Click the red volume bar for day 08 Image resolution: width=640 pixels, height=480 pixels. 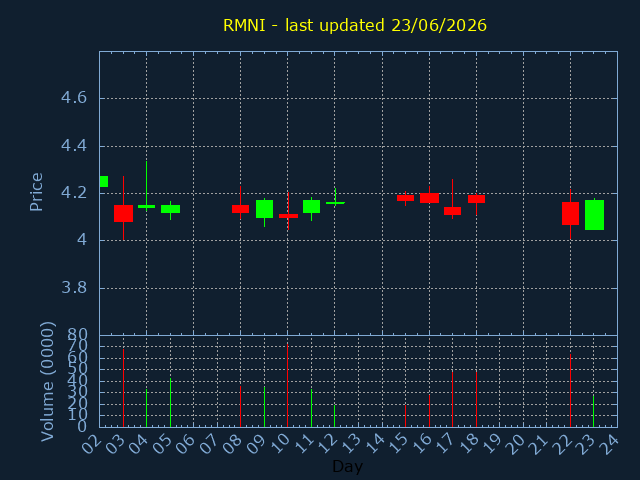(x=240, y=407)
